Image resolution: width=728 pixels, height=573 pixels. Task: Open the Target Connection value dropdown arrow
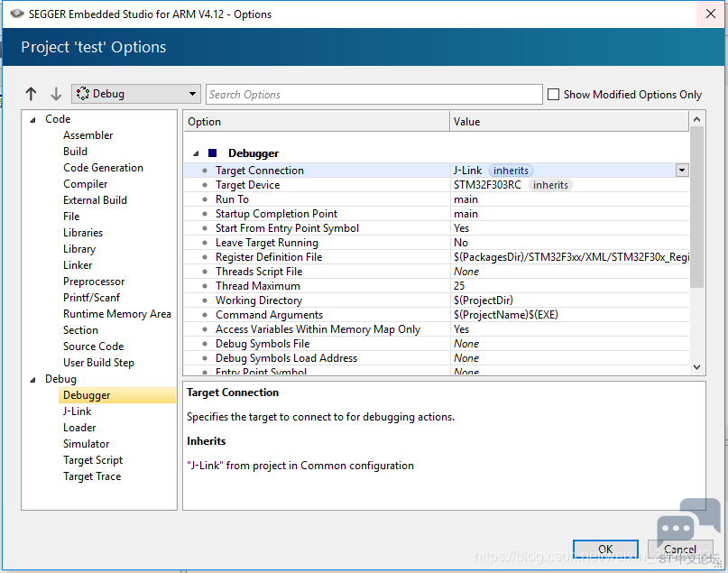[x=682, y=170]
